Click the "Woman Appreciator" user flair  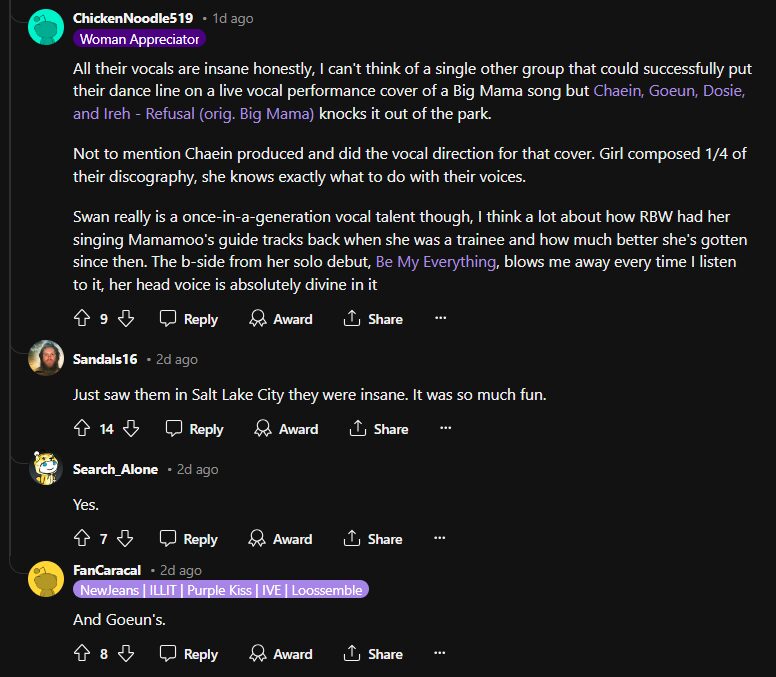140,39
